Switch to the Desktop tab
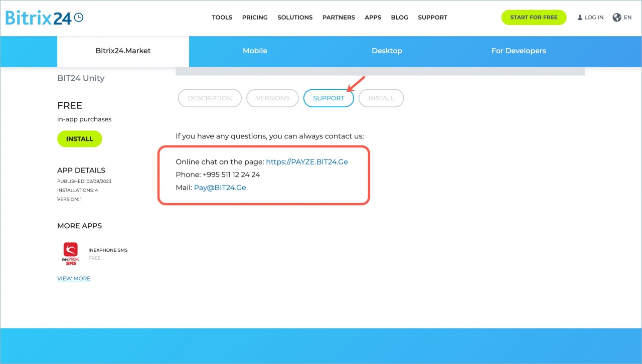The image size is (642, 364). 387,51
